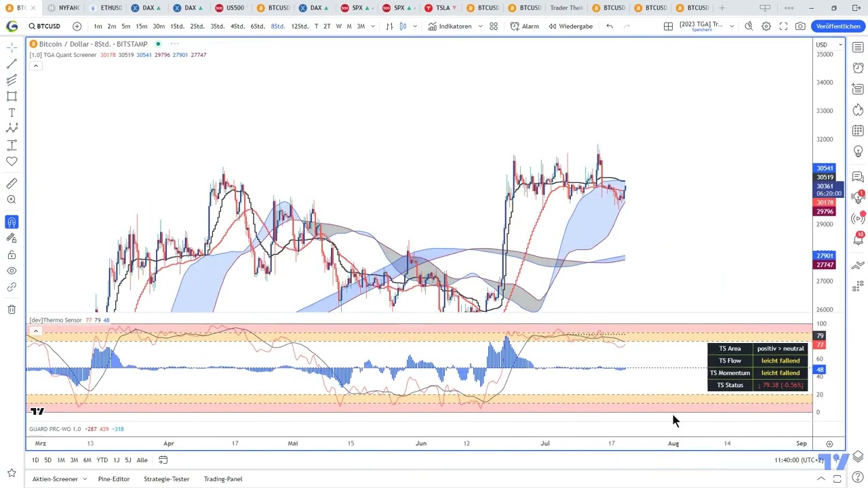
Task: Switch to 1m timeframe
Action: (x=98, y=26)
